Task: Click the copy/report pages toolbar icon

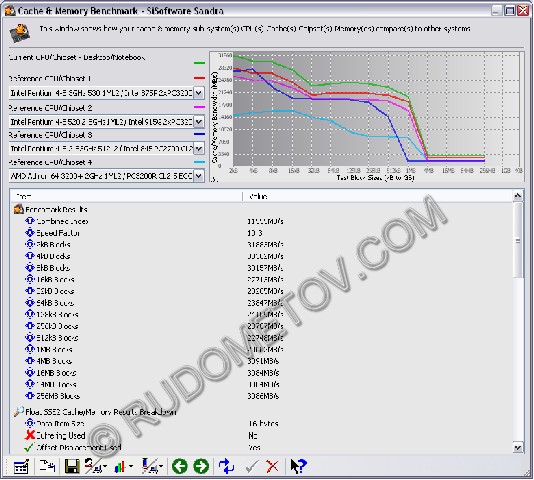Action: (47, 466)
